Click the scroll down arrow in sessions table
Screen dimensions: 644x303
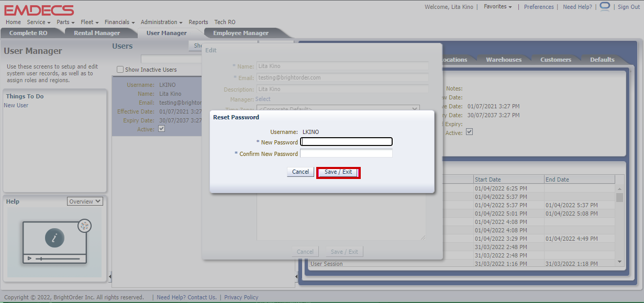tap(620, 261)
